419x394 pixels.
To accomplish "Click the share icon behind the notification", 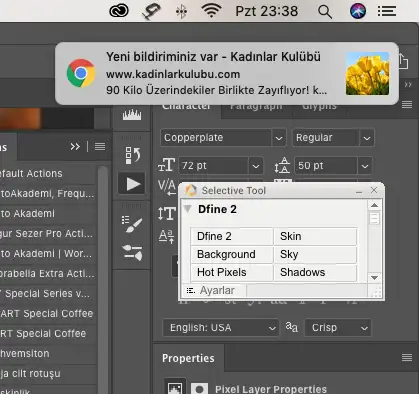I will point(404,61).
